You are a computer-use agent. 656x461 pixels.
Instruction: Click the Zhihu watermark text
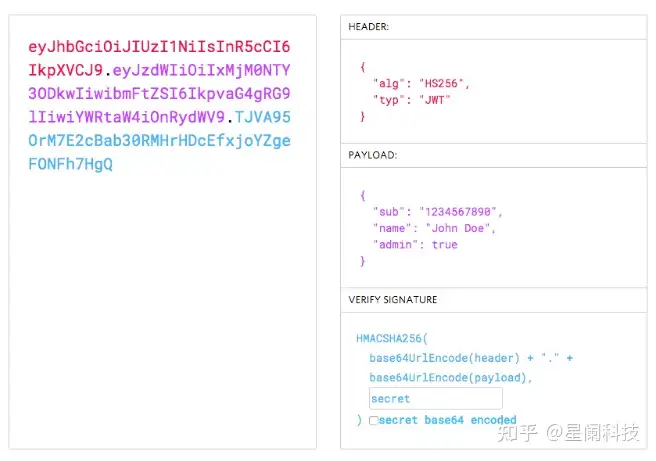(x=568, y=433)
